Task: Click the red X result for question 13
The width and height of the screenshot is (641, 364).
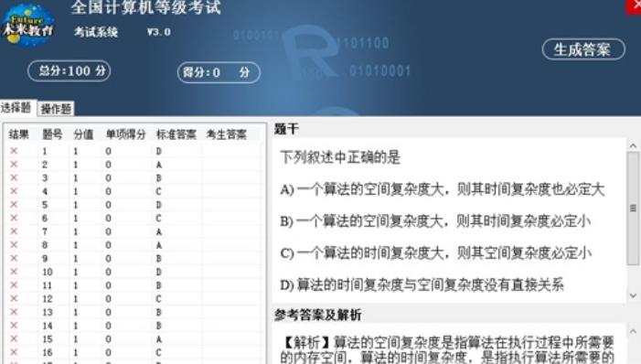Action: [x=14, y=312]
